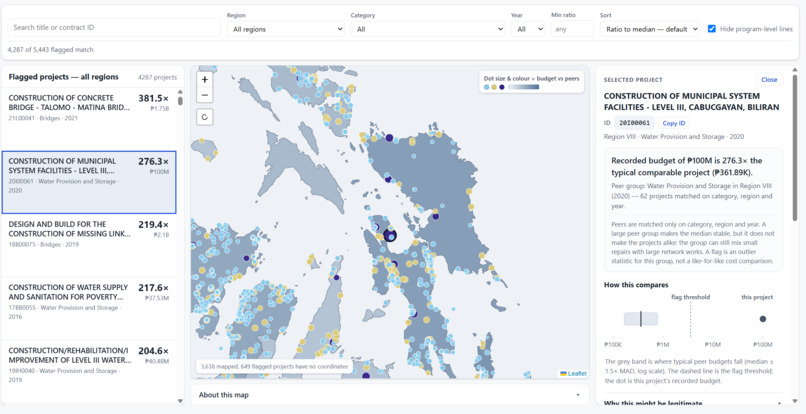Open the Region dropdown
This screenshot has width=806, height=414.
pos(286,29)
